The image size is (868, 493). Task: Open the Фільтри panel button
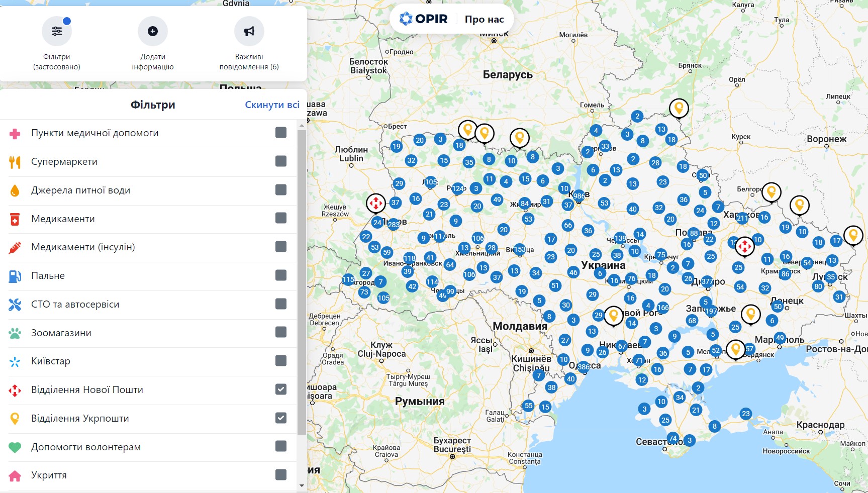pyautogui.click(x=56, y=31)
